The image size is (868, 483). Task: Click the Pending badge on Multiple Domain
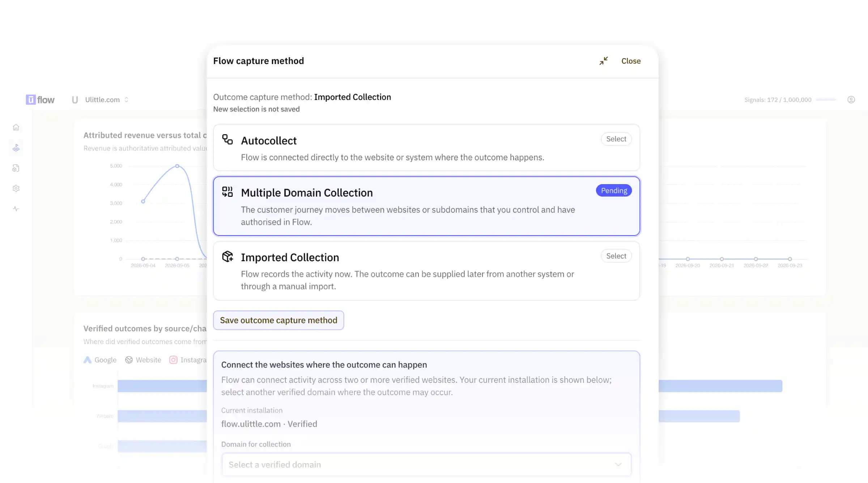(614, 190)
